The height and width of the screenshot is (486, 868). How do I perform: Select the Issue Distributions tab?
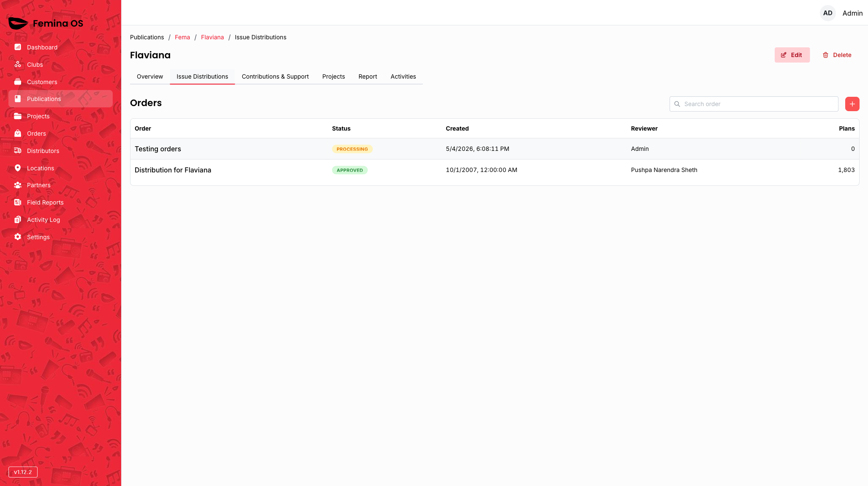point(202,76)
